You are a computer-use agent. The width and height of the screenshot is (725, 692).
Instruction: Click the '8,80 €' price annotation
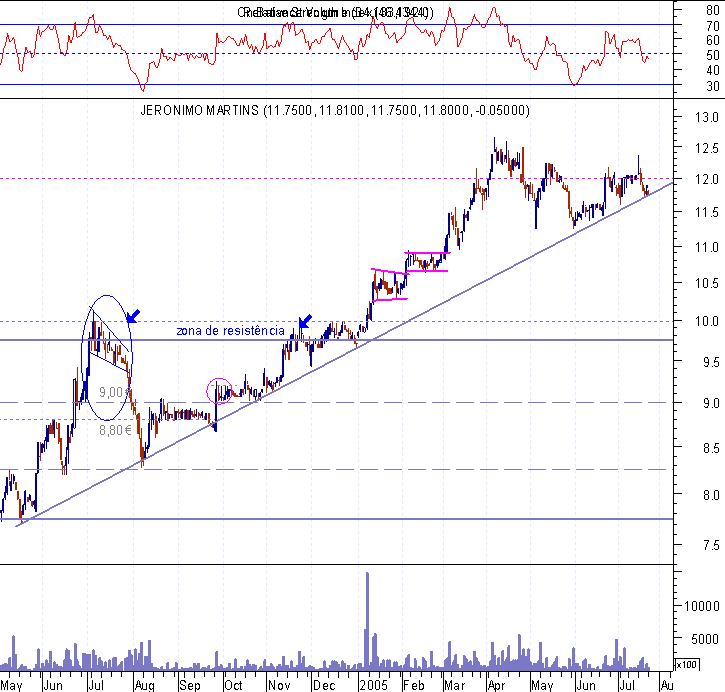116,430
